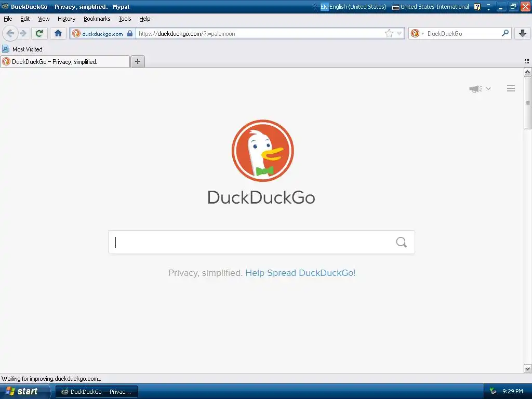The image size is (532, 399).
Task: Open the search engine selector dropdown
Action: tap(417, 33)
